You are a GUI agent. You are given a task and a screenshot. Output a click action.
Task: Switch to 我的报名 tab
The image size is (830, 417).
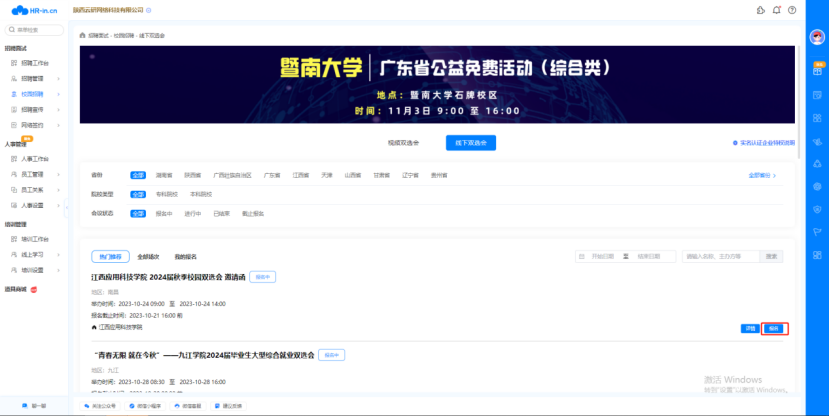(x=187, y=256)
